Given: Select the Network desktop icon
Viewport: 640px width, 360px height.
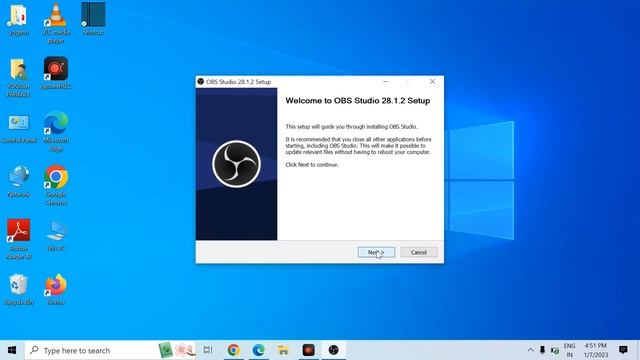Looking at the screenshot, I should tap(19, 181).
